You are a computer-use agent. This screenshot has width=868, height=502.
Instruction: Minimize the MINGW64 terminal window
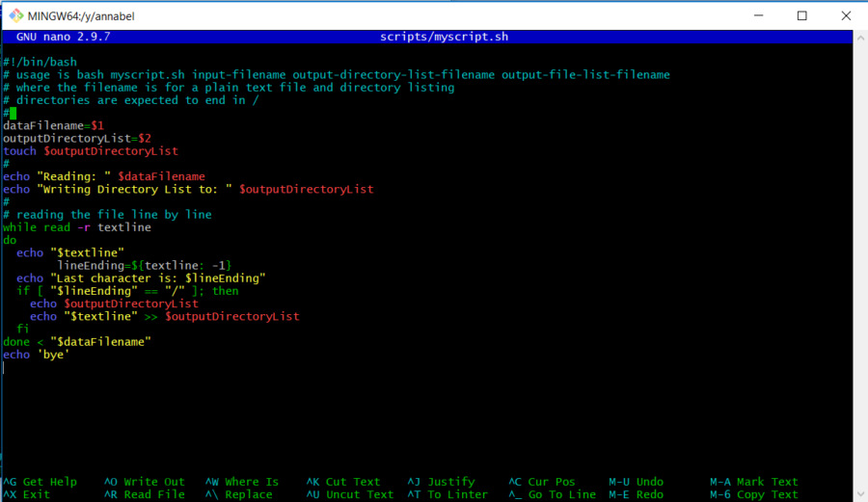(x=757, y=14)
